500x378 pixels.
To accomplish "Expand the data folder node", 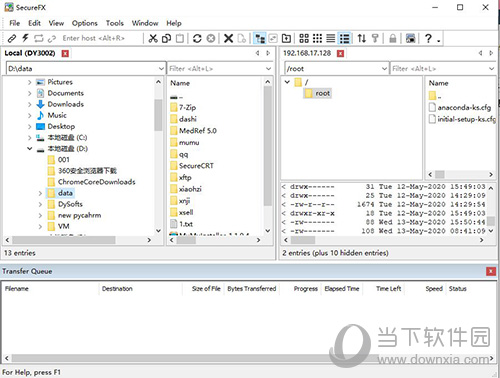I will 40,193.
